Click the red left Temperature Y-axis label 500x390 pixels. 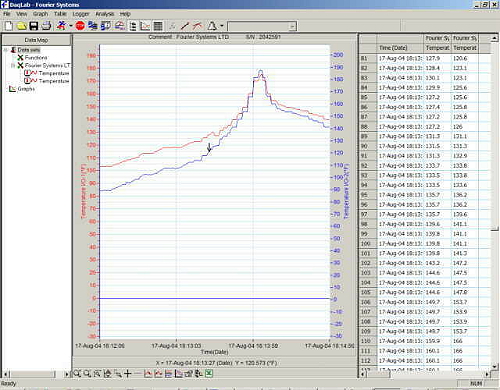tap(83, 191)
